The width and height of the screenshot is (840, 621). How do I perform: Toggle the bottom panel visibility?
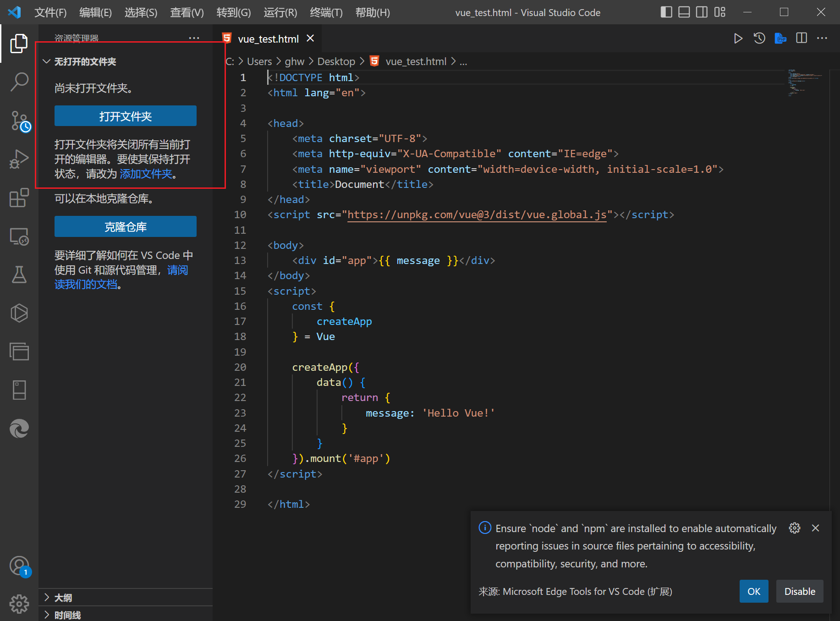point(684,12)
